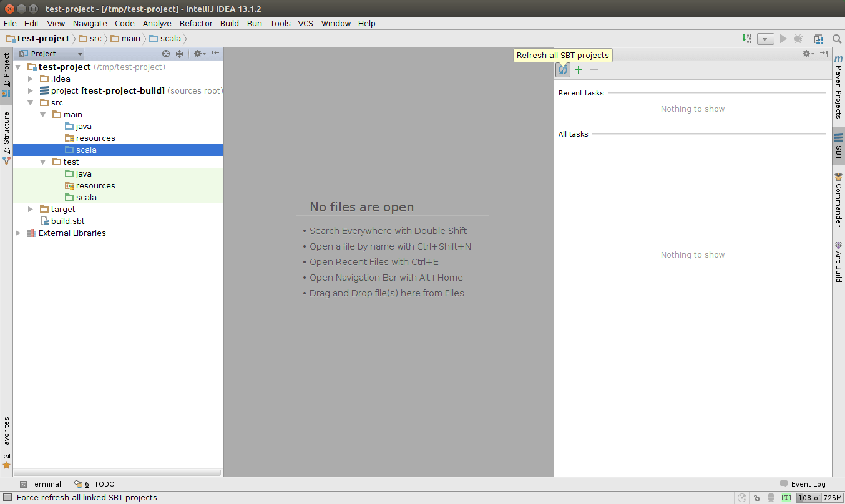Click the power save gauge icon in status bar

click(x=741, y=498)
